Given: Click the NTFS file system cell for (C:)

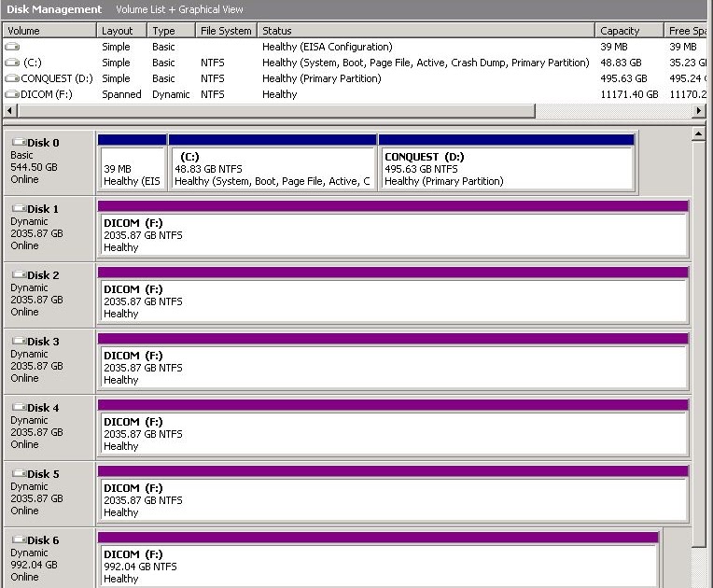Looking at the screenshot, I should pyautogui.click(x=213, y=63).
